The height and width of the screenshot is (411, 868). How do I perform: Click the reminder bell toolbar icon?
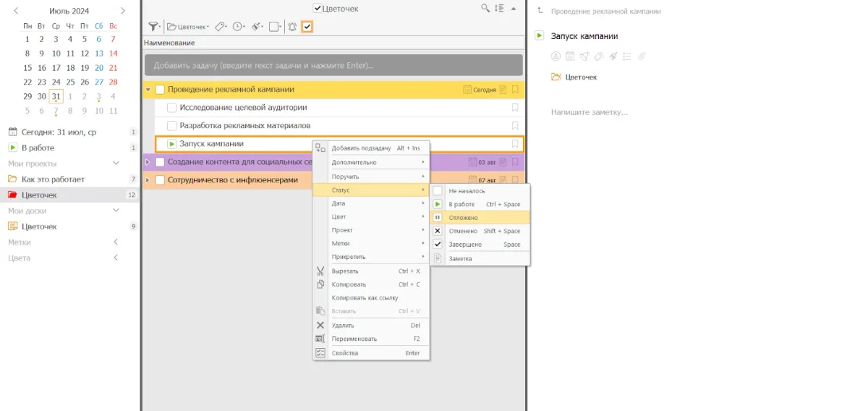292,27
